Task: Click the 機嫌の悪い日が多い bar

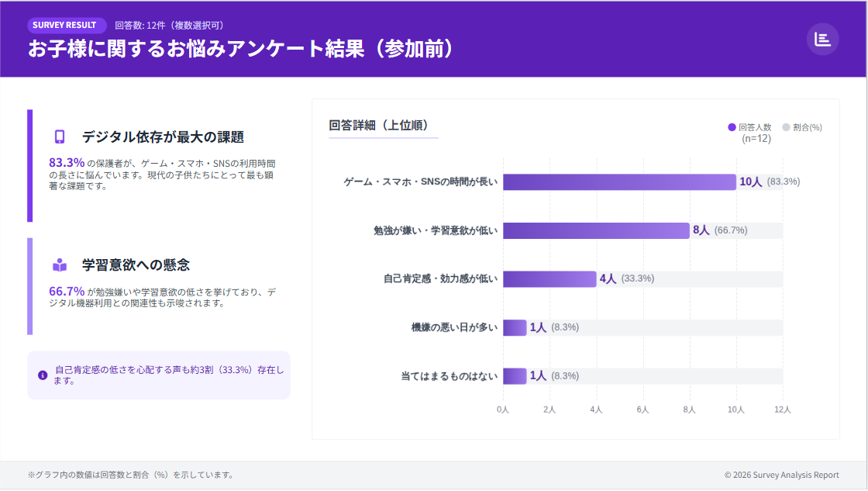Action: point(514,327)
